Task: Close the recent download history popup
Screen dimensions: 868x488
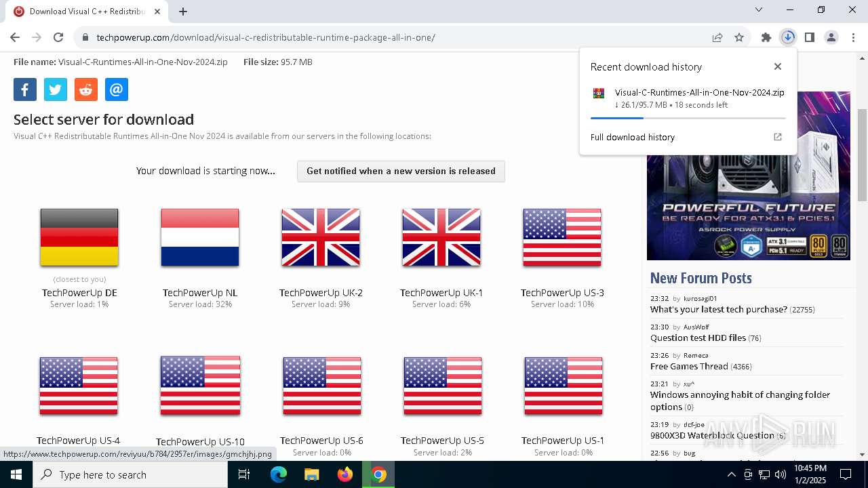Action: point(778,66)
